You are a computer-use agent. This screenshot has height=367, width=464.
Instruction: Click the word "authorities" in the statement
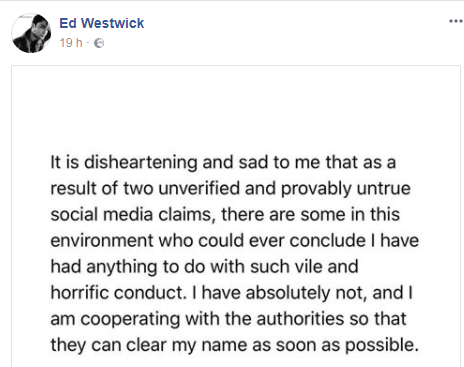click(x=300, y=319)
